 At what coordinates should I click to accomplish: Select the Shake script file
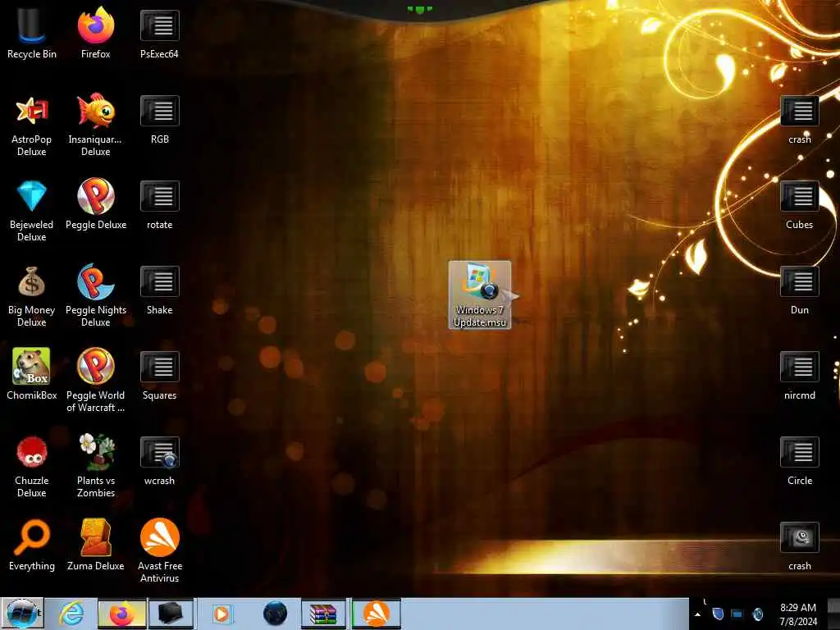pyautogui.click(x=160, y=290)
